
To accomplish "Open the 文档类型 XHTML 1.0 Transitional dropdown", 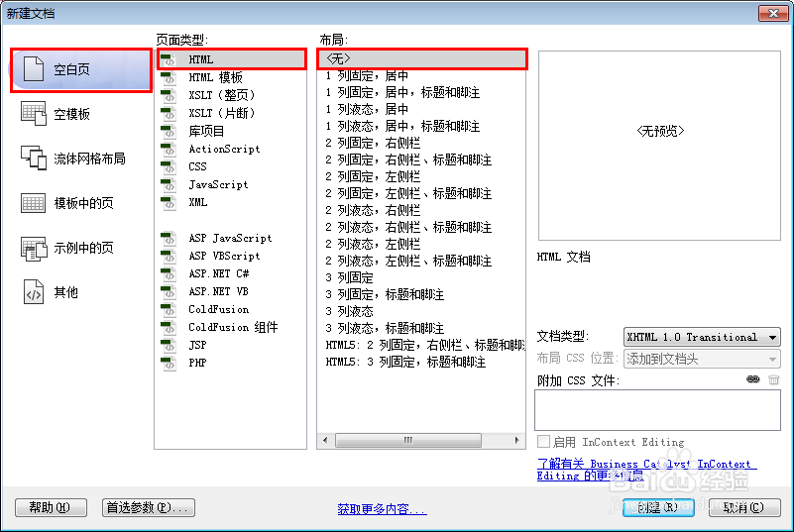I will tap(702, 337).
